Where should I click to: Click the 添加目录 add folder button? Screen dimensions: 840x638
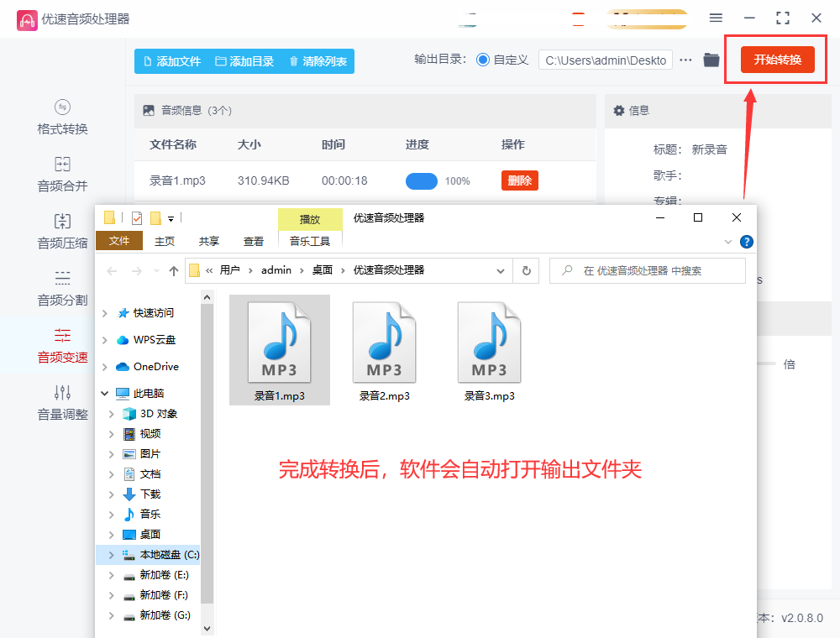(244, 61)
